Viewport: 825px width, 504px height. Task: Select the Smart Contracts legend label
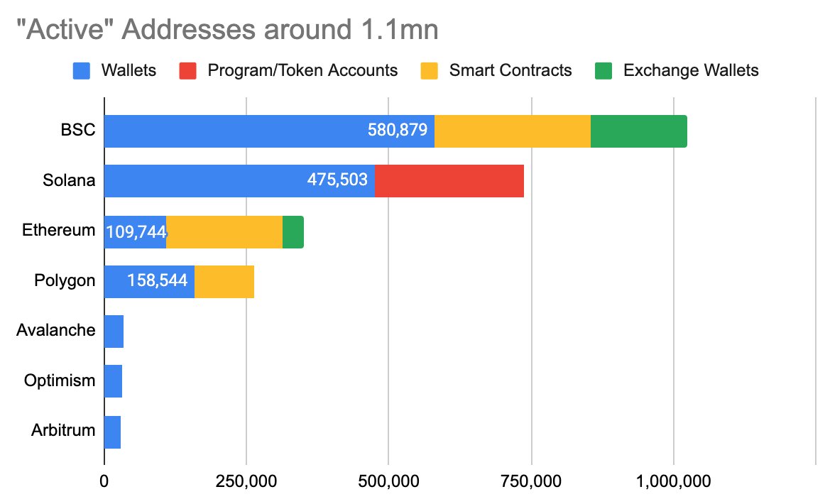pos(510,70)
